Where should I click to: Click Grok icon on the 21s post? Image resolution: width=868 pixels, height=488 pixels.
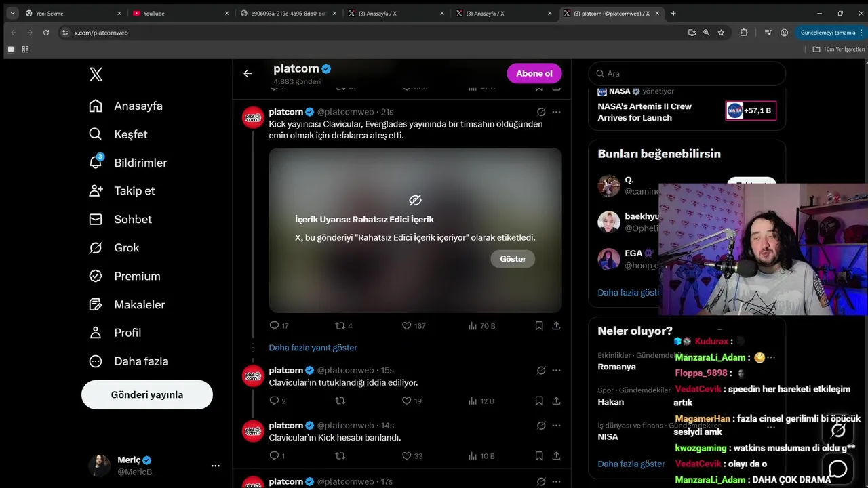click(x=541, y=112)
